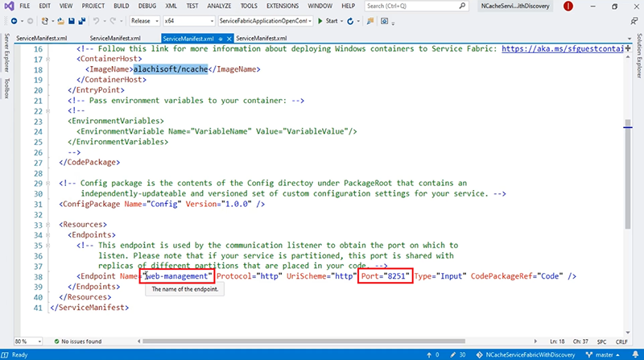Image resolution: width=644 pixels, height=360 pixels.
Task: Collapse the ContainerHost block at line 17
Action: pyautogui.click(x=48, y=59)
